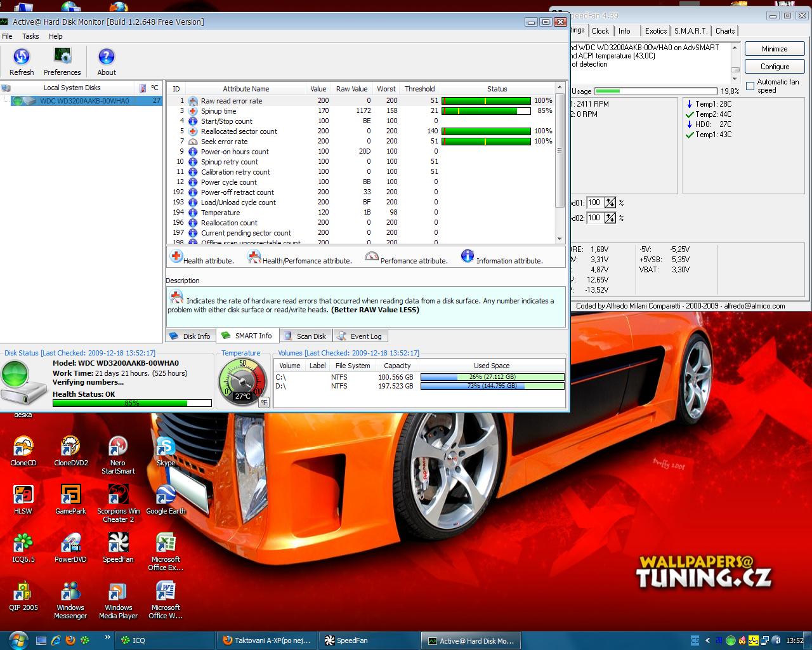Image resolution: width=812 pixels, height=650 pixels.
Task: Select WDC WD3200AAKB disk in the tree
Action: click(x=84, y=101)
